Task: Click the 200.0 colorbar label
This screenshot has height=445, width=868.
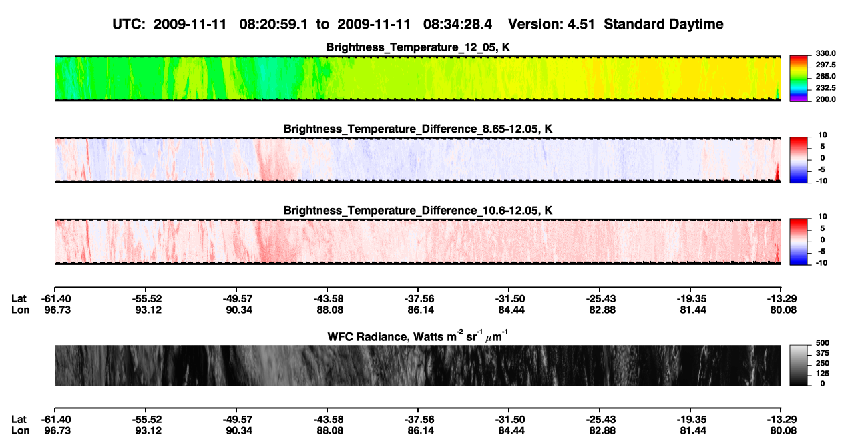Action: click(x=826, y=99)
